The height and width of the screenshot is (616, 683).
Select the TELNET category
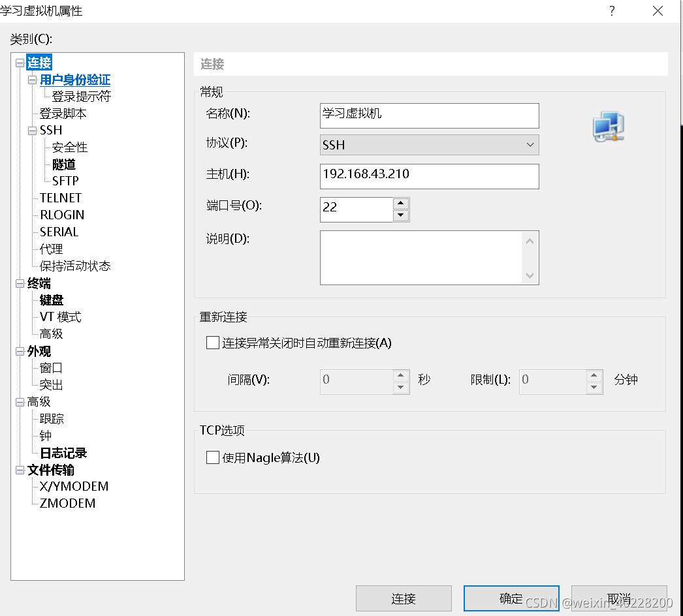[x=60, y=198]
